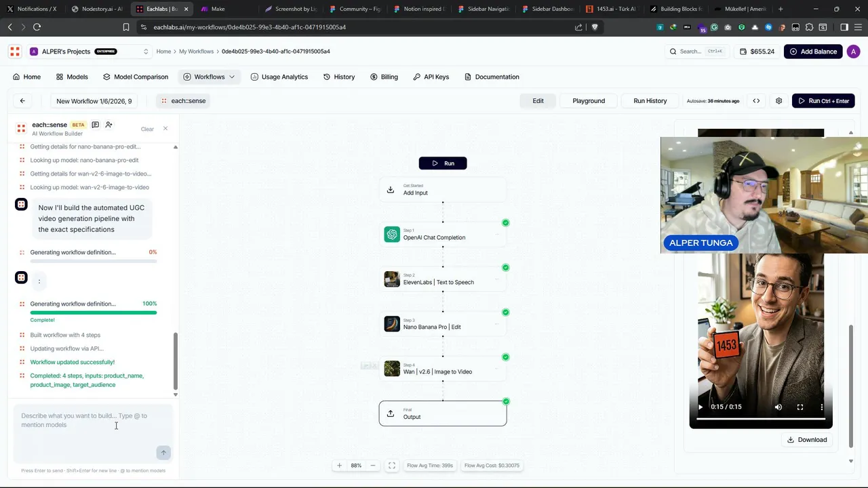
Task: Select Nano Banana Pro Edit node
Action: [x=443, y=324]
